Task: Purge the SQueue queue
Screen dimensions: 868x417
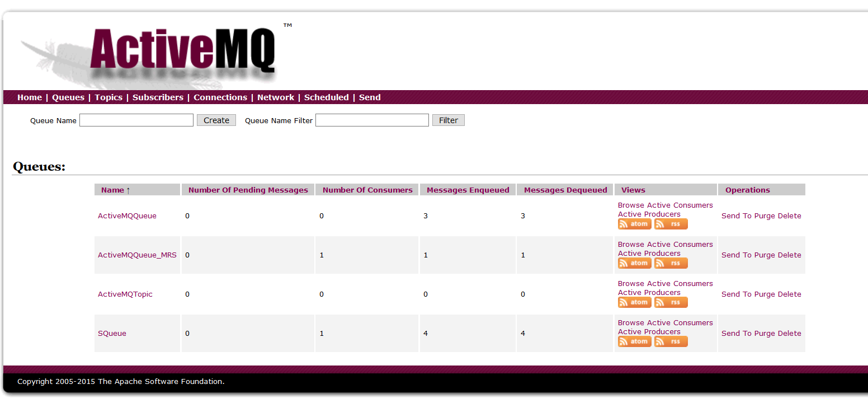Action: (x=765, y=333)
